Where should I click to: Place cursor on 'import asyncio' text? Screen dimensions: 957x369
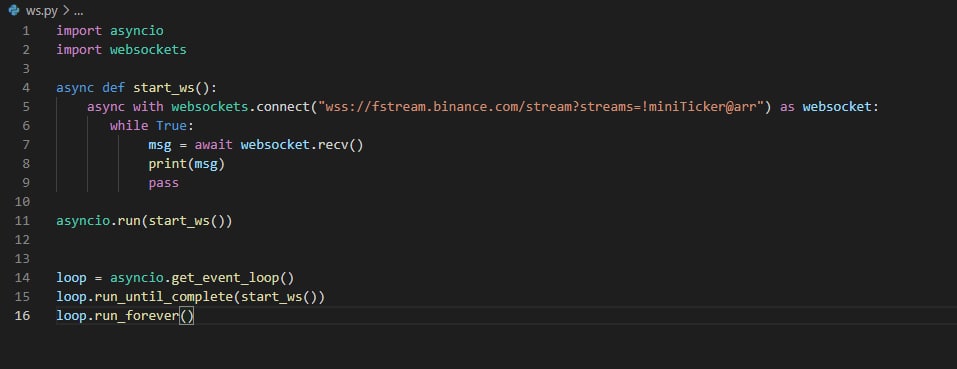(110, 30)
